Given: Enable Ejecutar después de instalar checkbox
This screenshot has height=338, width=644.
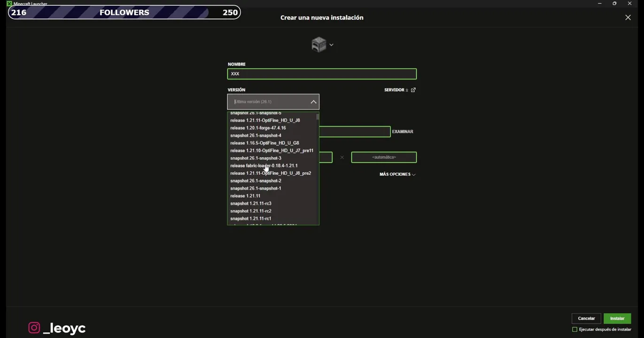Looking at the screenshot, I should point(574,330).
